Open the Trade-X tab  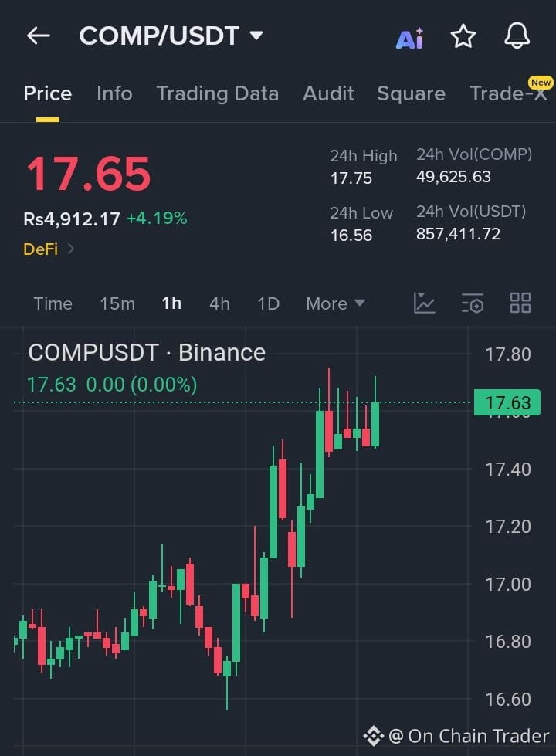[509, 93]
